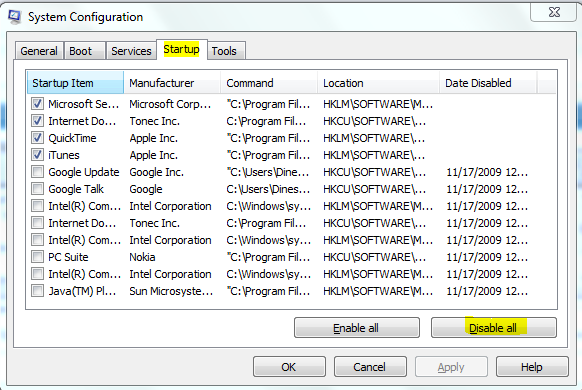This screenshot has width=582, height=390.
Task: Select the Java(TM) Pl... item name
Action: 82,291
